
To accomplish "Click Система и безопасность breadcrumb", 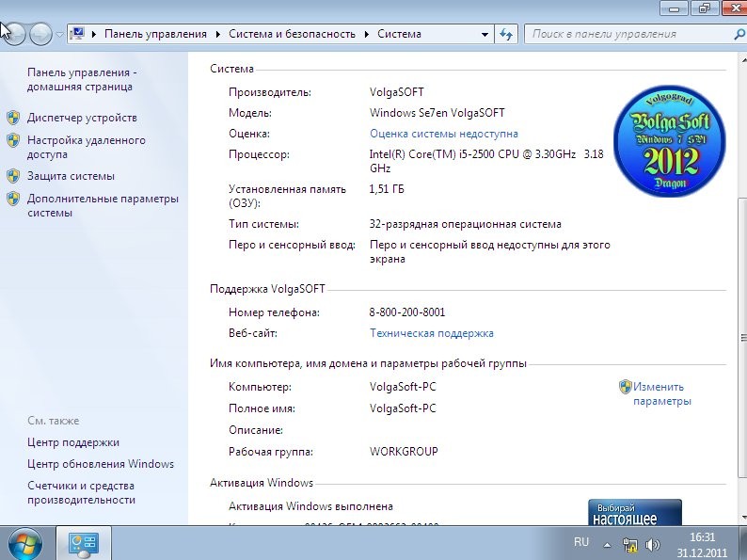I will [292, 34].
